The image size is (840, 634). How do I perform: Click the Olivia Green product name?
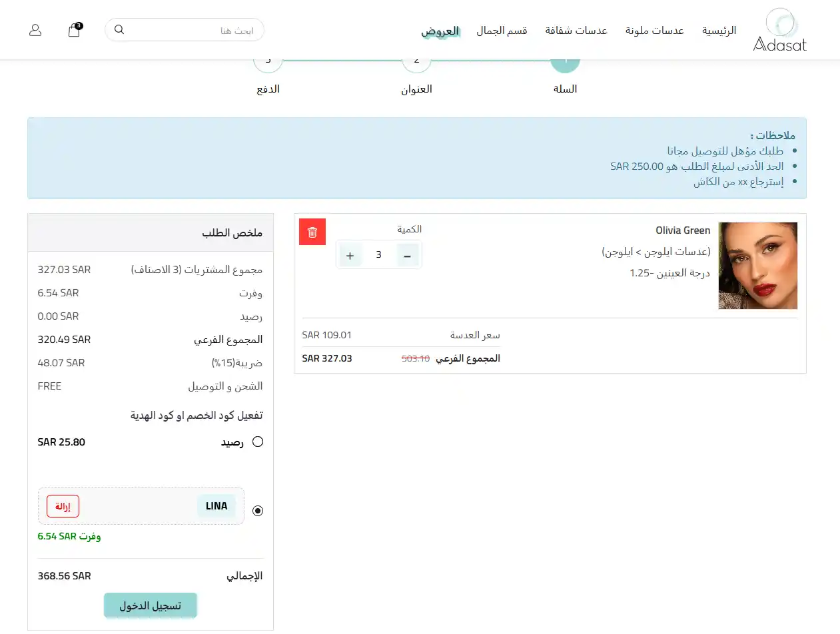[683, 230]
